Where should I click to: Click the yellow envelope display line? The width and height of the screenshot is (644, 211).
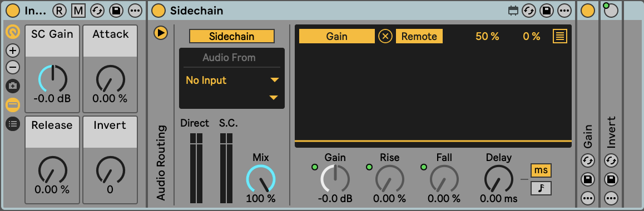tap(433, 141)
